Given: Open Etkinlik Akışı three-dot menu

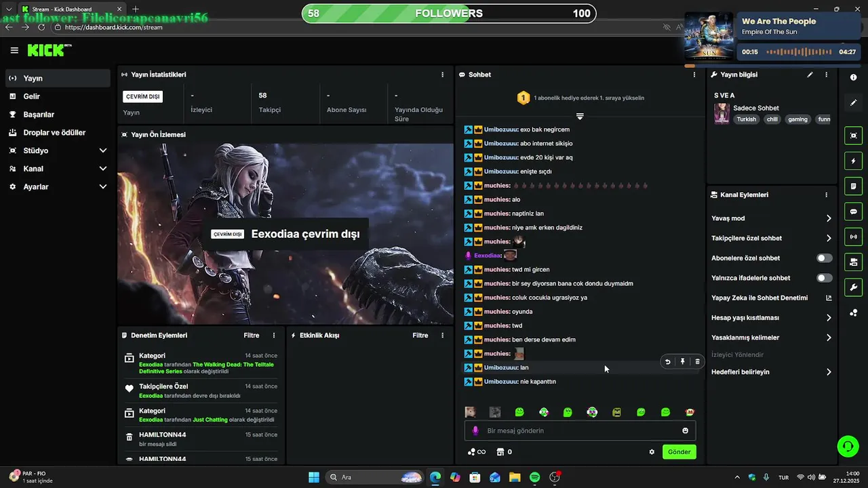Looking at the screenshot, I should click(443, 335).
